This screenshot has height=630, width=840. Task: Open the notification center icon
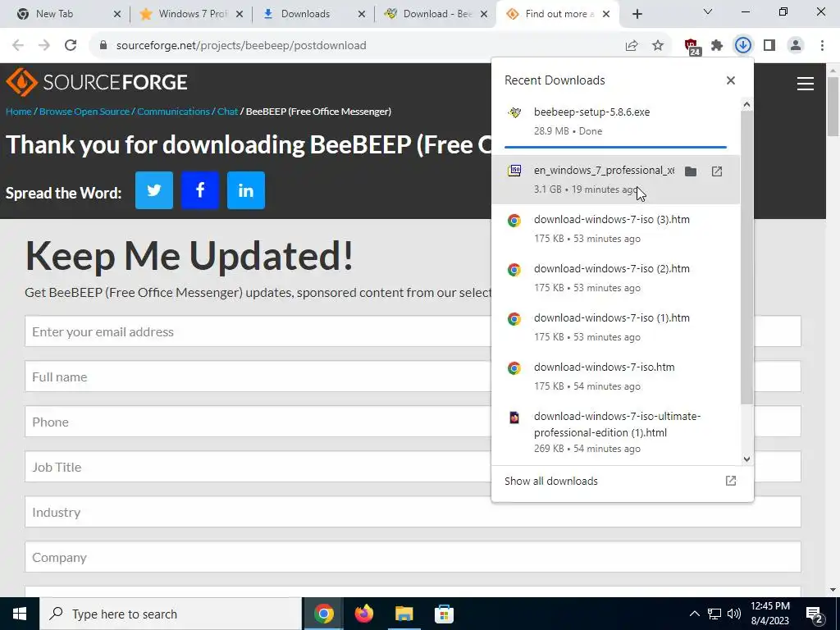tap(815, 614)
